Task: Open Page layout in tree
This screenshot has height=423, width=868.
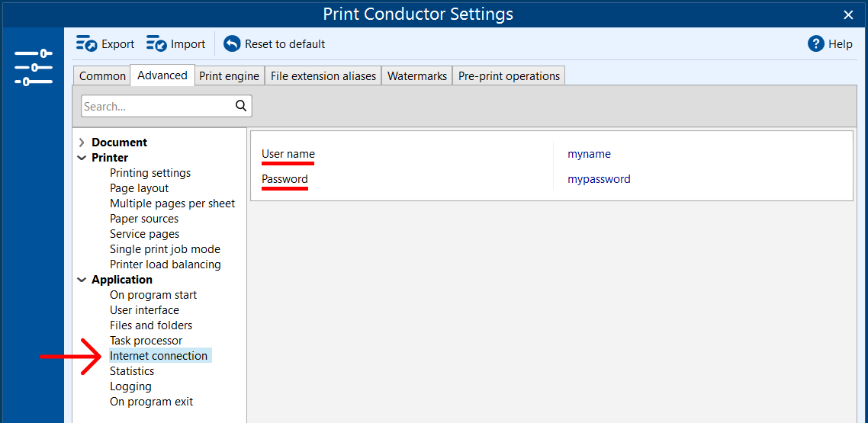Action: [x=139, y=188]
